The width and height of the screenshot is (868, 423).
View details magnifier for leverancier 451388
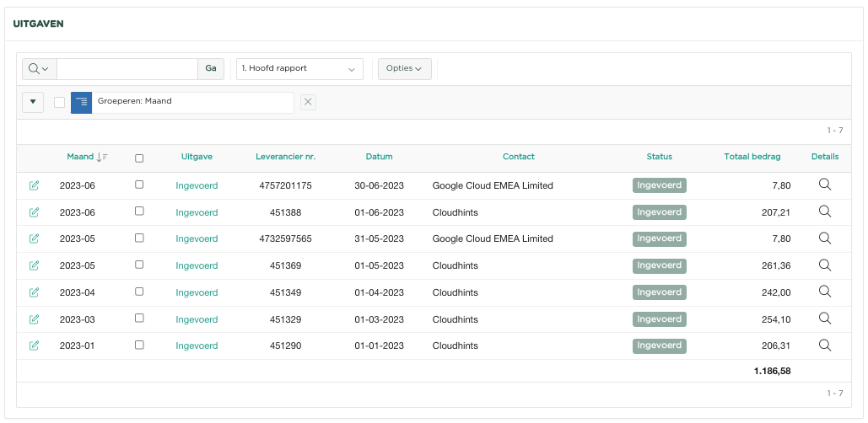825,211
